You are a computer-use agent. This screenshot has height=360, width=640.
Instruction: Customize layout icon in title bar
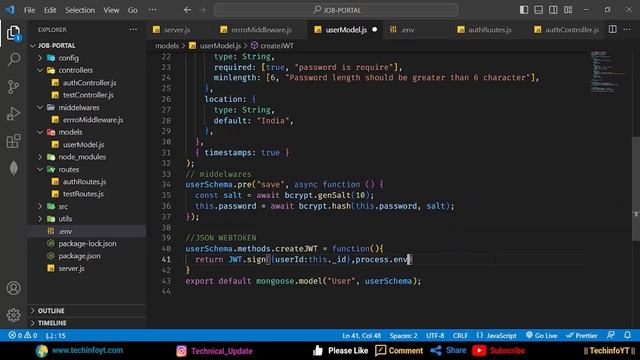[568, 9]
